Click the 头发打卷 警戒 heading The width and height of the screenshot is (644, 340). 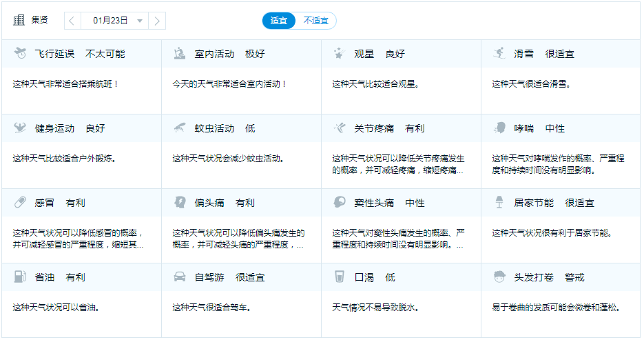click(549, 277)
